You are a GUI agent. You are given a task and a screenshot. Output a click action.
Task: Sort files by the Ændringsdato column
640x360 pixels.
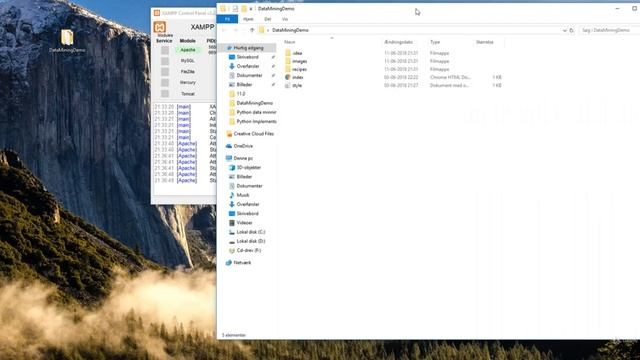coord(399,42)
